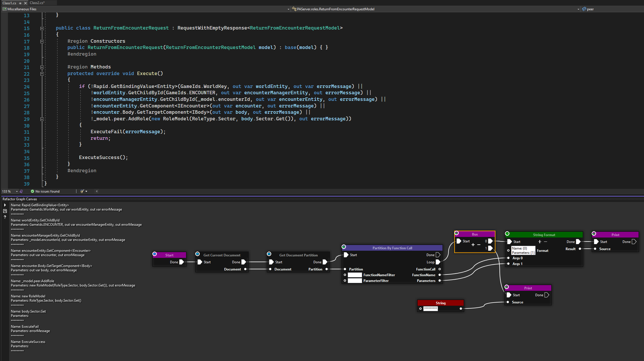Collapse the block at line 29

(42, 119)
